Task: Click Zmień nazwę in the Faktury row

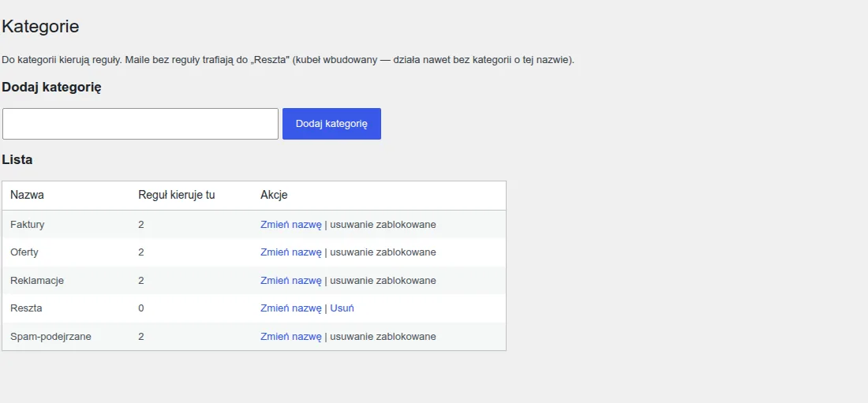Action: tap(290, 224)
